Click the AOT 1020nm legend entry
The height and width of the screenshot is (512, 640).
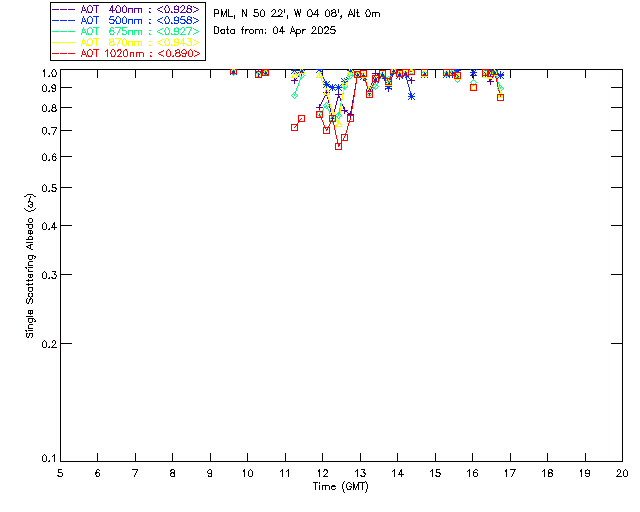pos(126,53)
